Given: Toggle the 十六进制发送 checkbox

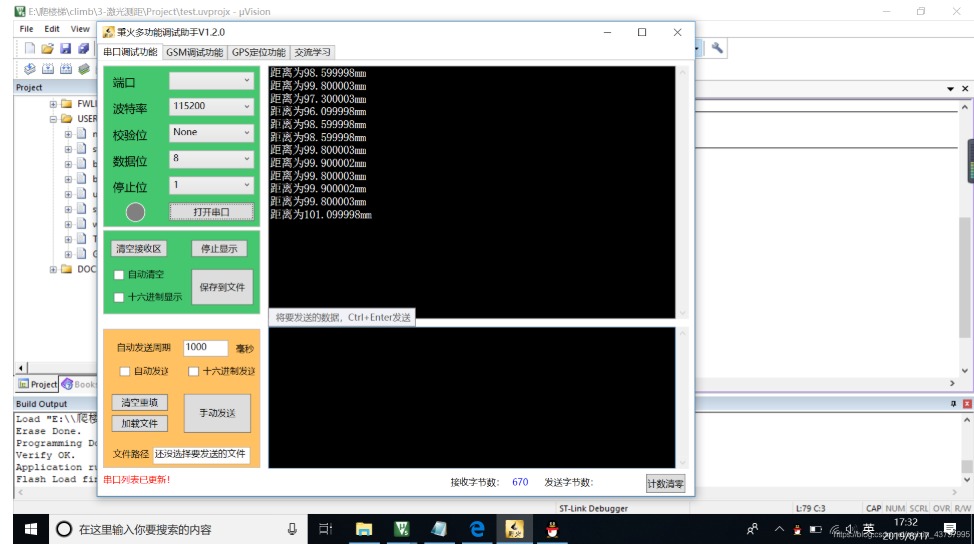Looking at the screenshot, I should click(193, 371).
